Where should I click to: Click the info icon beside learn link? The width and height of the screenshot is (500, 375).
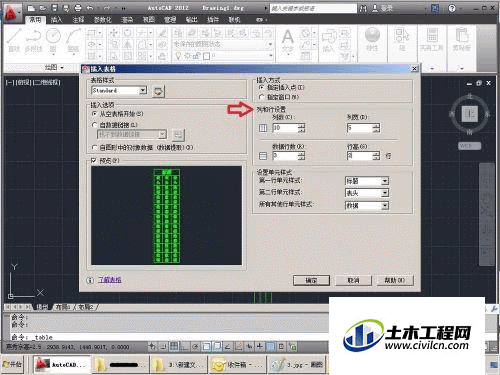pos(90,280)
